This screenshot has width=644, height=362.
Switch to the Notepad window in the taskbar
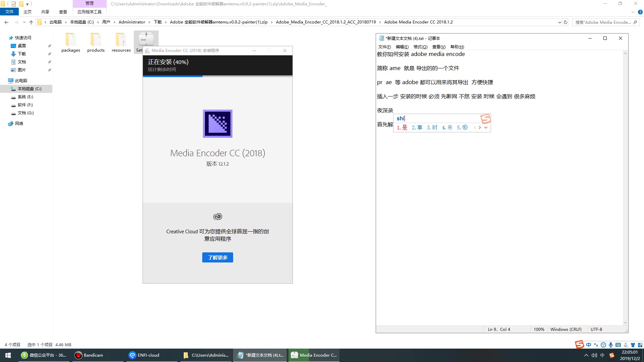pos(260,355)
